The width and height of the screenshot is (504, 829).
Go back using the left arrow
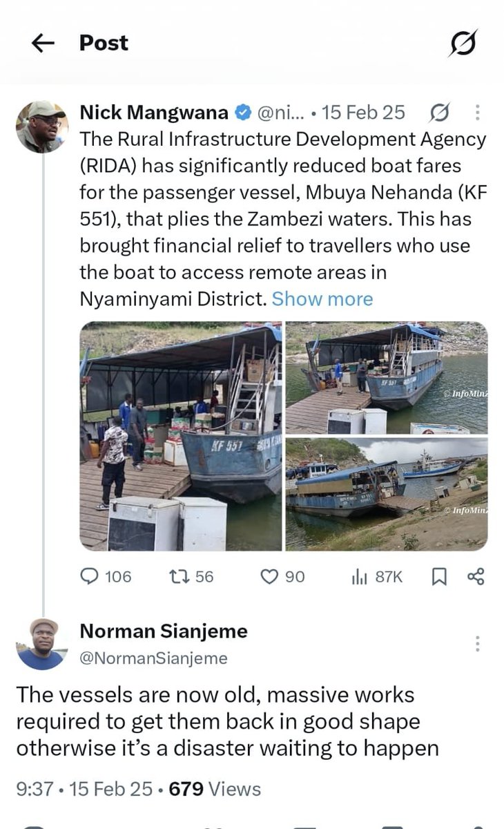coord(43,44)
